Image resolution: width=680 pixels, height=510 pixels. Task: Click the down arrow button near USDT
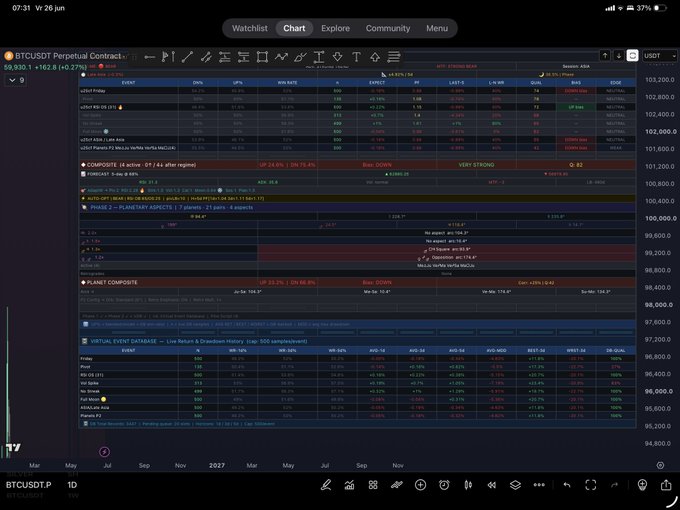pos(619,56)
